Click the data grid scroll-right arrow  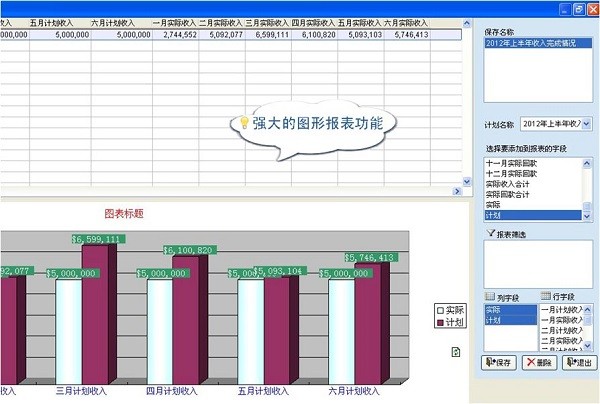tap(457, 191)
